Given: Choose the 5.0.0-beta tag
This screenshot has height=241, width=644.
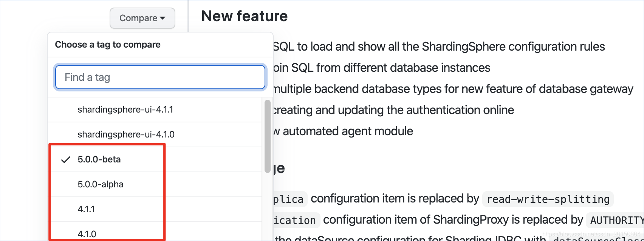Looking at the screenshot, I should pos(99,159).
